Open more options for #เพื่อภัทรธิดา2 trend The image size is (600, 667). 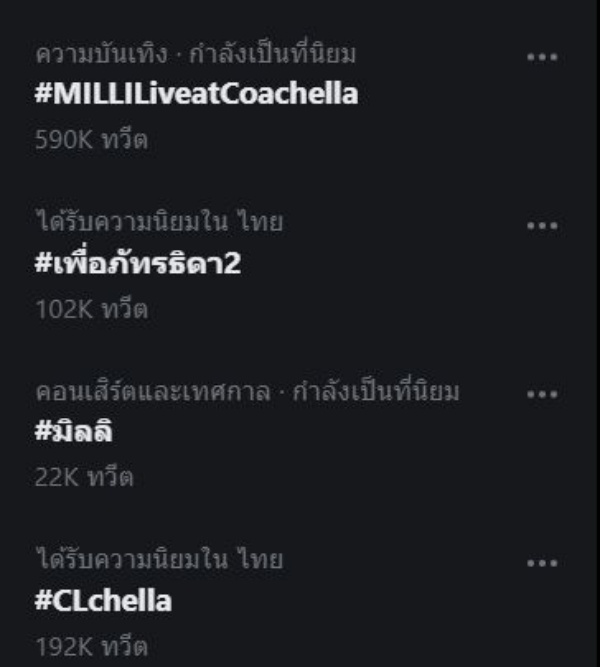point(541,225)
